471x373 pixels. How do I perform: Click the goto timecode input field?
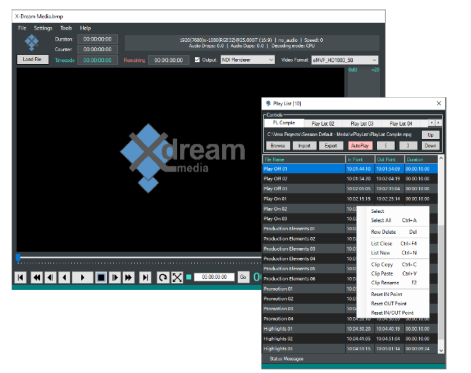214,277
